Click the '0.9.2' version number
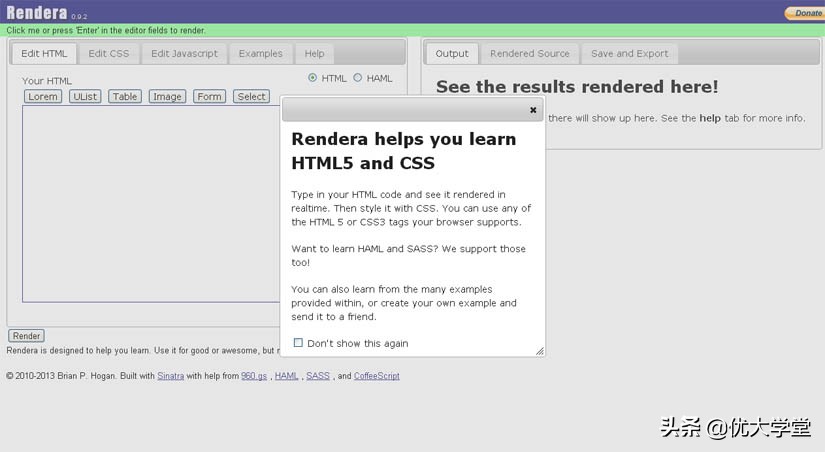This screenshot has width=825, height=452. tap(79, 17)
